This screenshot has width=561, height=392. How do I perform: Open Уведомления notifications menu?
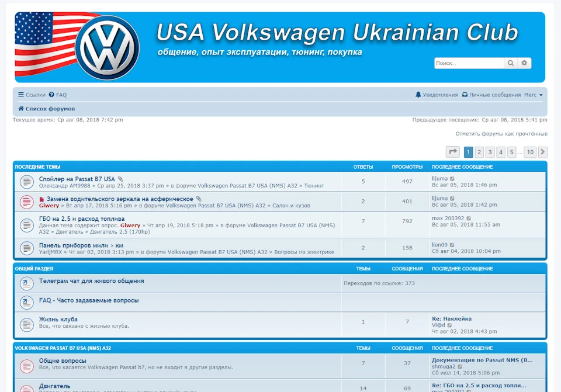[x=437, y=95]
